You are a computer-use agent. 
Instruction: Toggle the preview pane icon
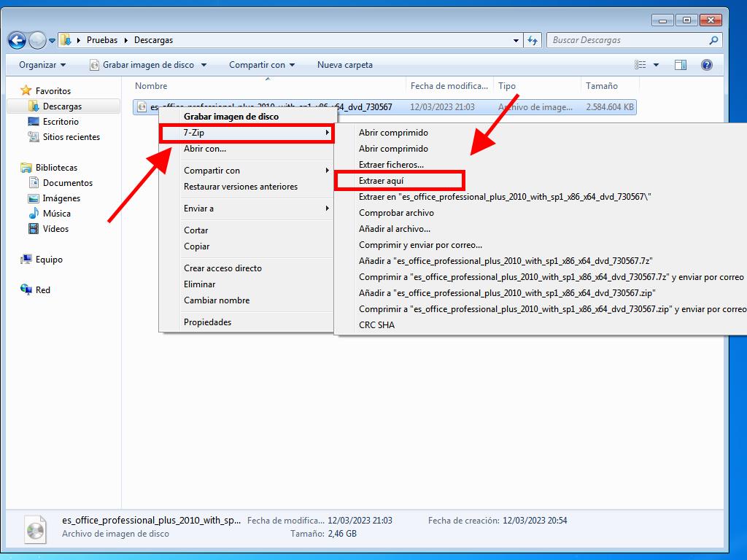[680, 65]
